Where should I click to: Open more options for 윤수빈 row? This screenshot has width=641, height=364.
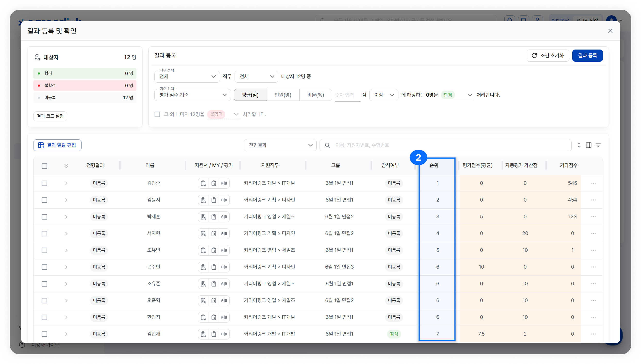[593, 267]
